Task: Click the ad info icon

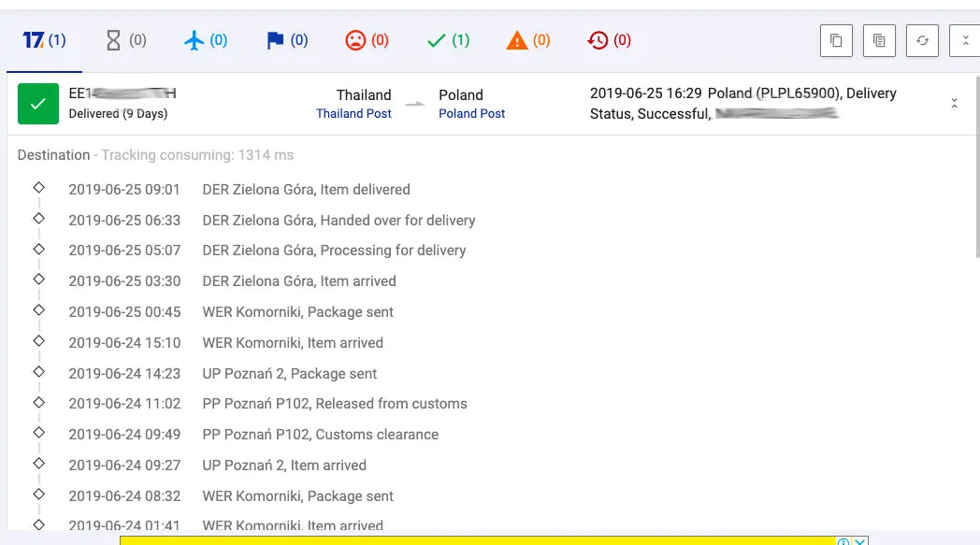Action: click(x=843, y=541)
